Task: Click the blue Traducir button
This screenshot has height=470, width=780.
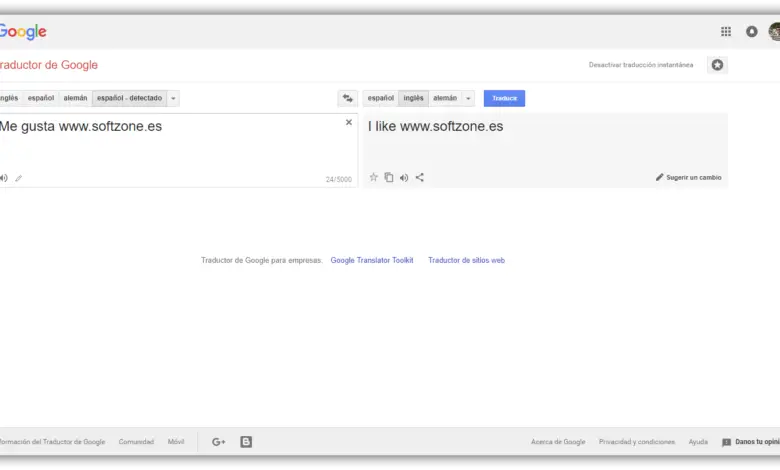Action: (504, 98)
